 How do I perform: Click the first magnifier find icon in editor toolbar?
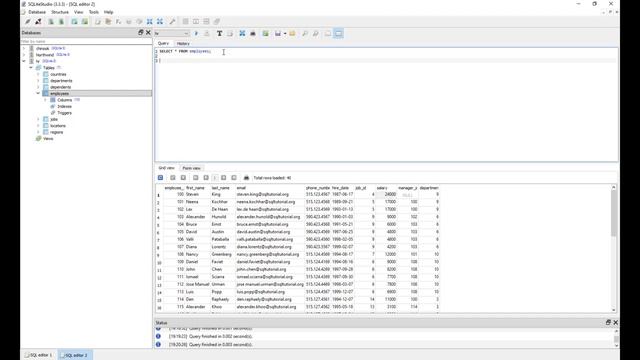(305, 33)
